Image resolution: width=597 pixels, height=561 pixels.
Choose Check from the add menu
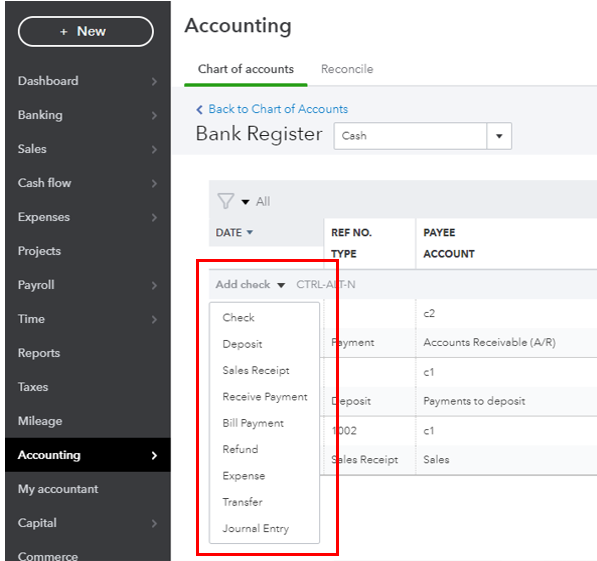tap(238, 318)
